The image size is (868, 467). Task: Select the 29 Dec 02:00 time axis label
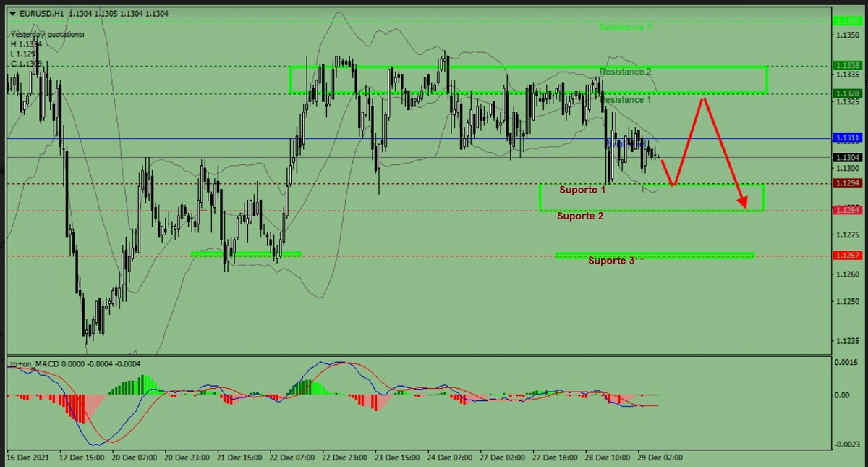point(659,458)
